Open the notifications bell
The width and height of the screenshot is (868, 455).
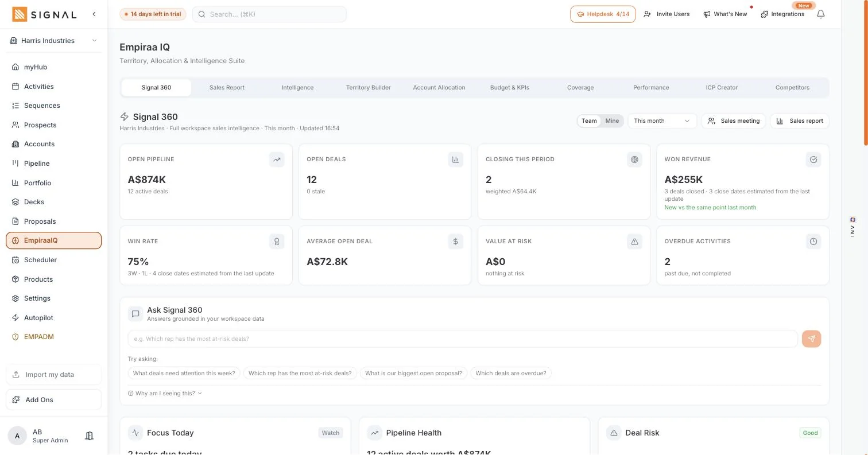coord(821,14)
